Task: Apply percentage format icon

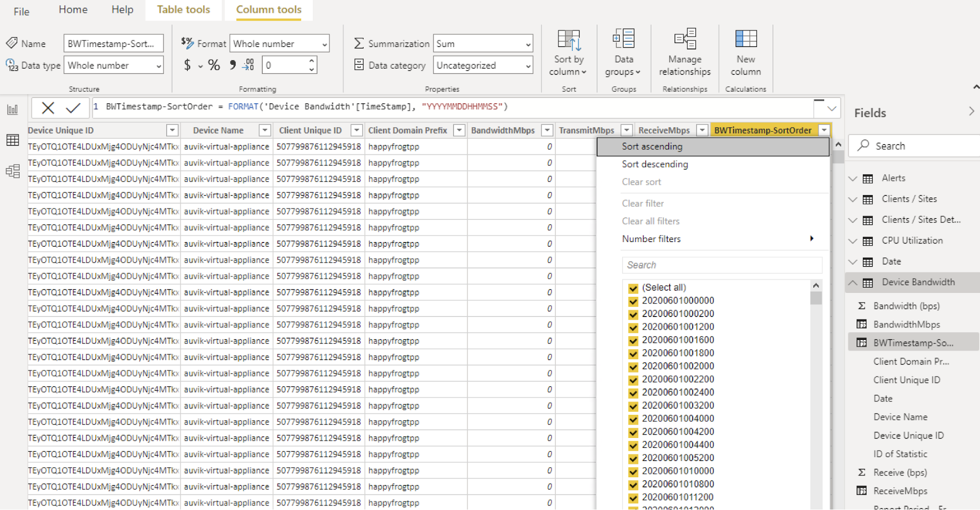Action: 214,65
